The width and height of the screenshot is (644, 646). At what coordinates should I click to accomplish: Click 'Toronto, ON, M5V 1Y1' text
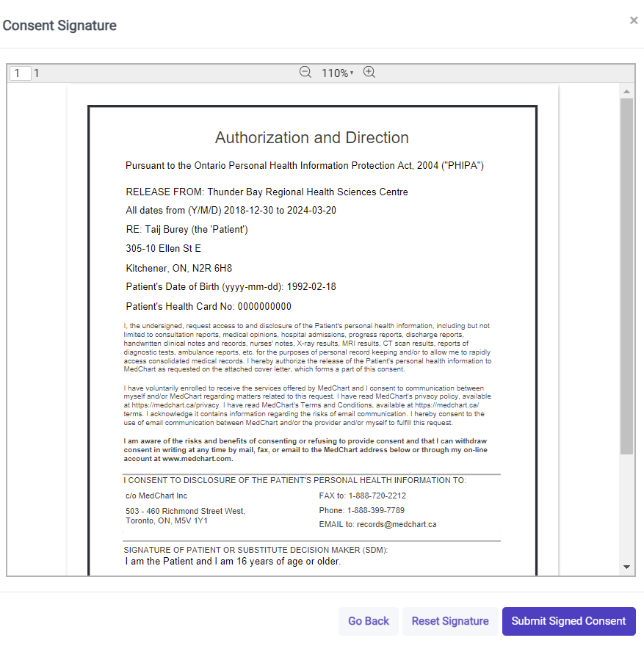pyautogui.click(x=167, y=520)
